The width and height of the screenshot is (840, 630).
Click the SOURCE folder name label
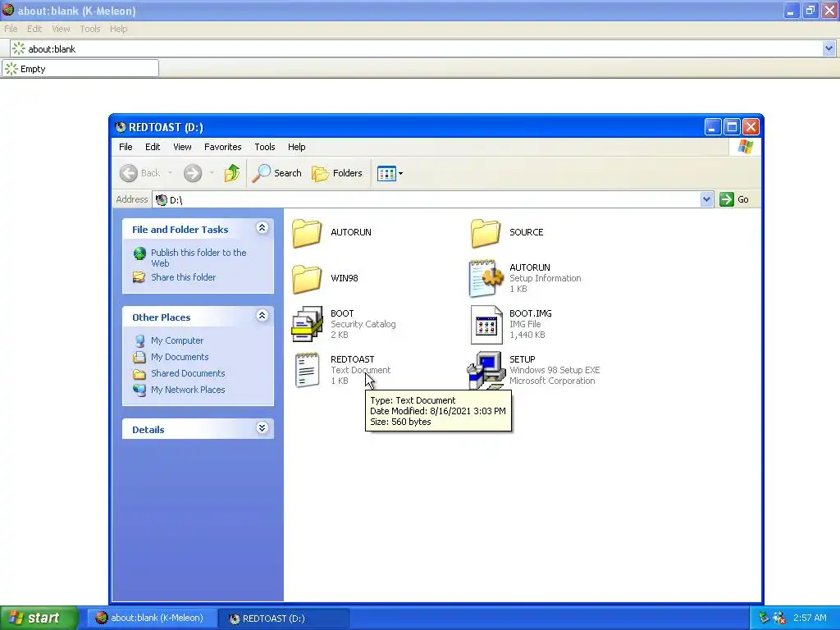526,232
